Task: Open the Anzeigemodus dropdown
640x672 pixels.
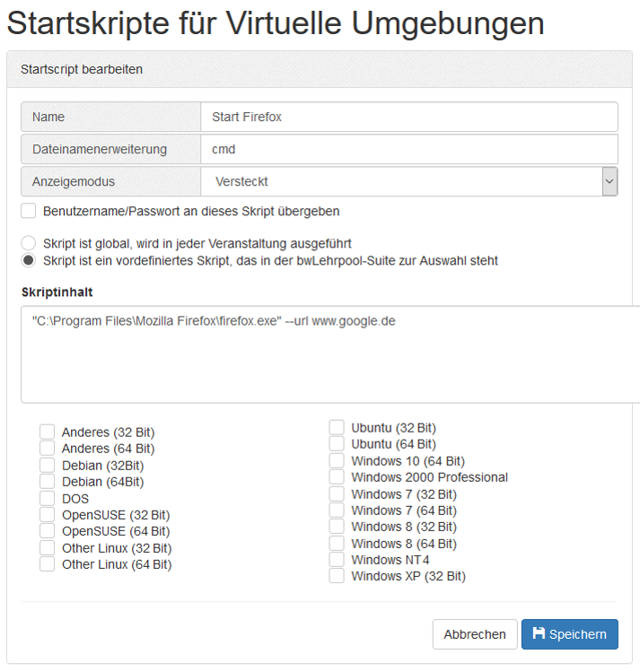Action: 409,181
